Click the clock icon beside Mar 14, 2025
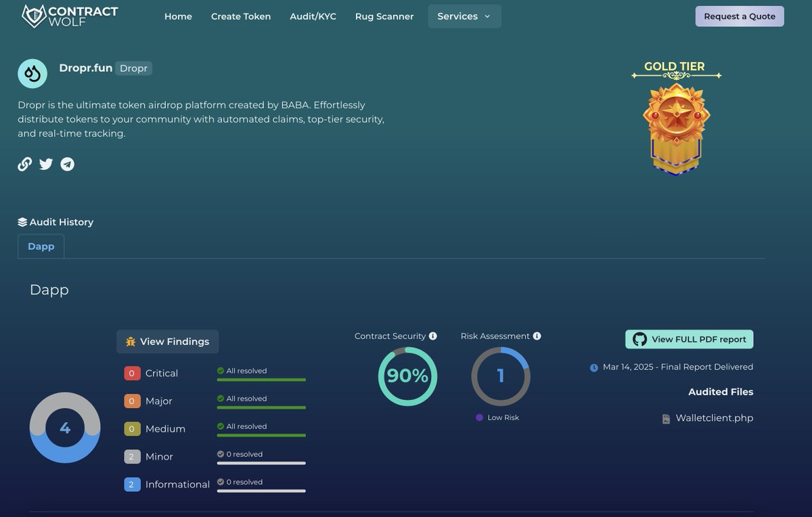 point(594,367)
